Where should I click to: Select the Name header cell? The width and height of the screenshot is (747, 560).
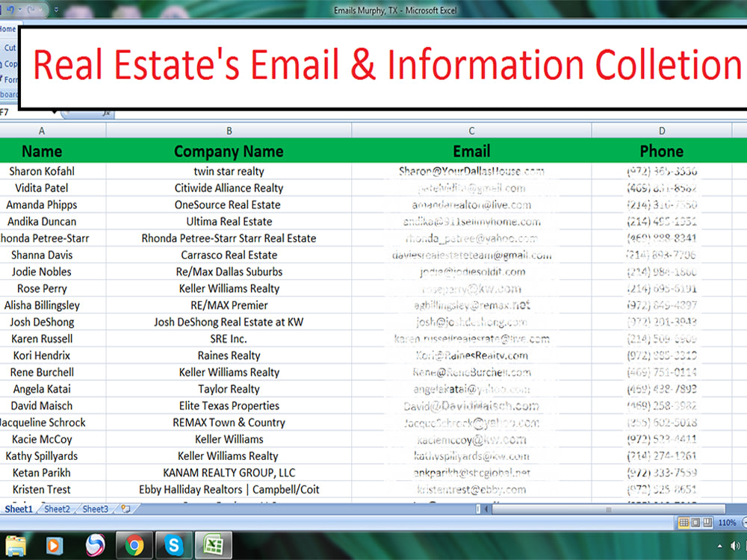click(42, 151)
